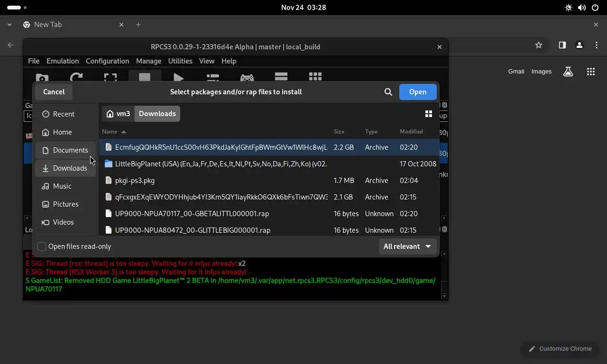Select UP9000-NPUA70117_00-GBETALITTL000001.rap file
607x364 pixels.
[x=269, y=214]
